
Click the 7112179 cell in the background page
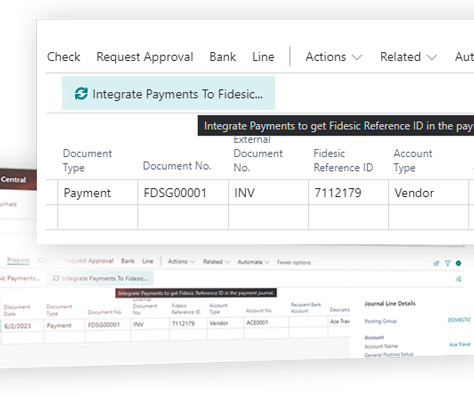coord(188,323)
